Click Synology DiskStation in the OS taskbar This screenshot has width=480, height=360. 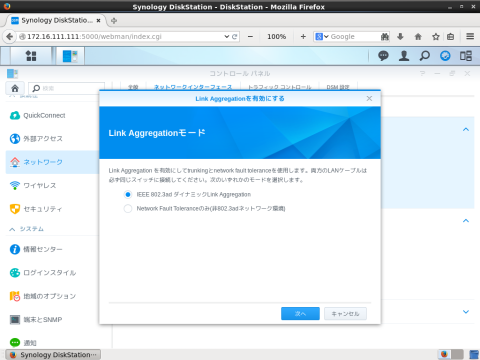(x=53, y=355)
